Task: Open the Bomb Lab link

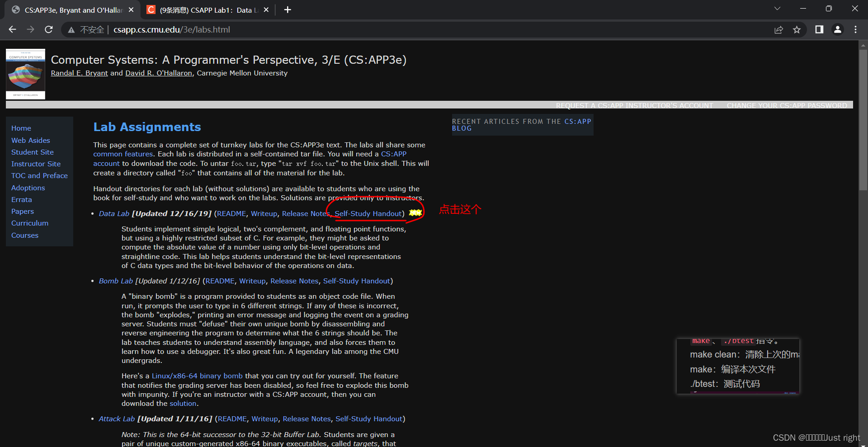Action: pyautogui.click(x=116, y=281)
